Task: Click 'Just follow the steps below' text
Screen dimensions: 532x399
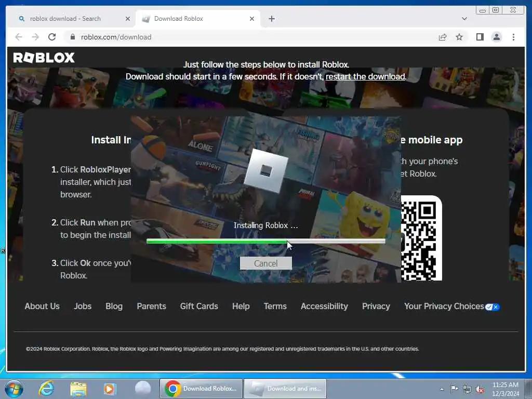Action: tap(266, 64)
